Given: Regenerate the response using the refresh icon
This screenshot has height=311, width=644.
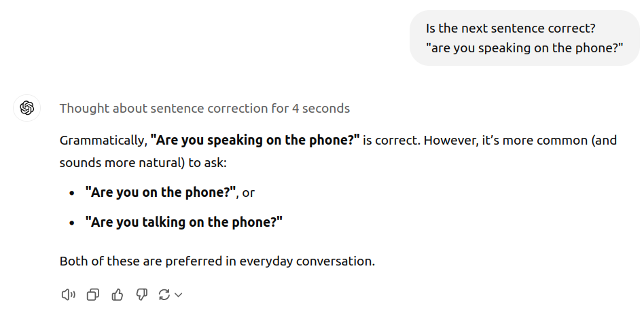Looking at the screenshot, I should pos(164,295).
